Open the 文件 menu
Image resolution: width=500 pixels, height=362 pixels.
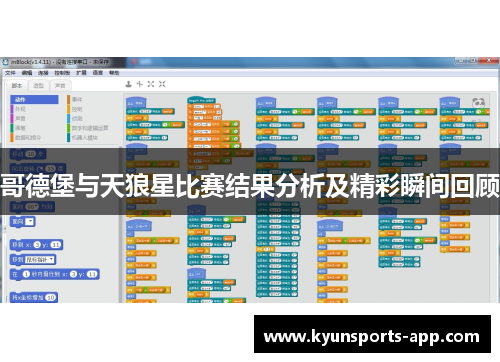point(10,73)
